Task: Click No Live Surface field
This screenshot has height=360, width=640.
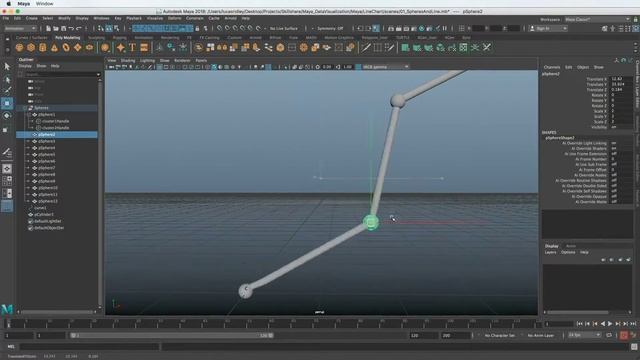Action: point(284,29)
